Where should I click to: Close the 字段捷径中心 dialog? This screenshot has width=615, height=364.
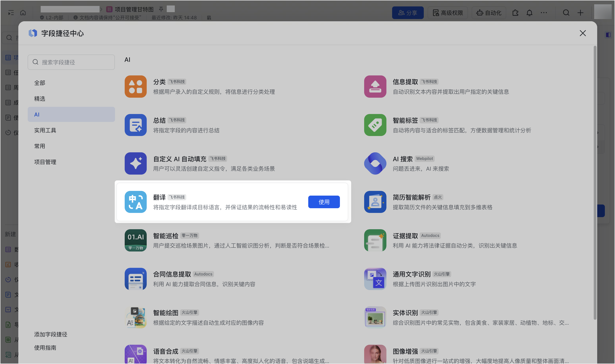pos(583,33)
